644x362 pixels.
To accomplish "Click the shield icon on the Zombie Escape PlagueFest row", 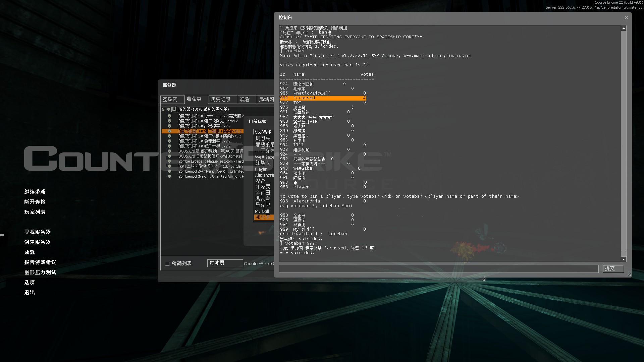I will pos(169,161).
